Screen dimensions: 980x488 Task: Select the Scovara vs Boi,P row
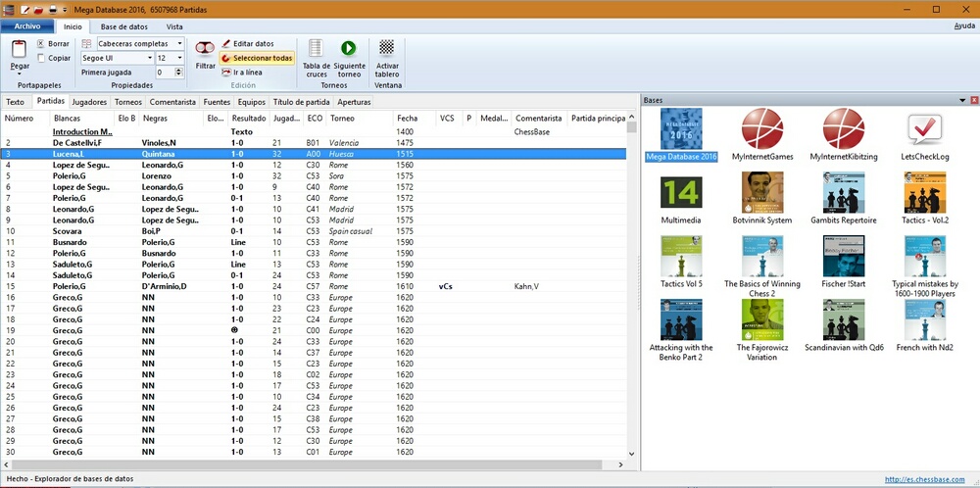point(314,231)
